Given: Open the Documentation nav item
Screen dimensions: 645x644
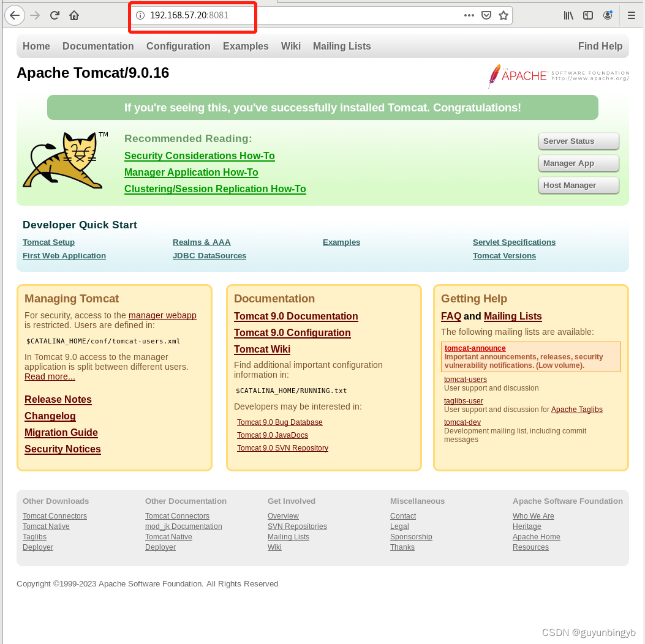Looking at the screenshot, I should pyautogui.click(x=98, y=47).
